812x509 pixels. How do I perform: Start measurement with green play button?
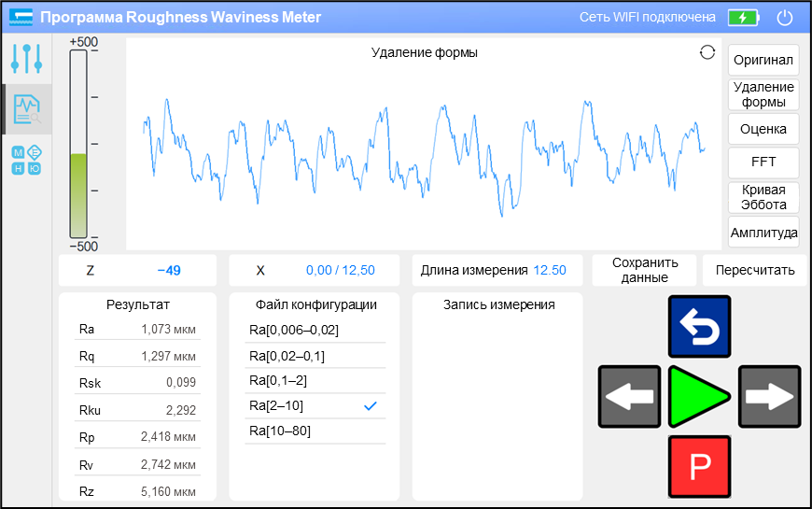[699, 397]
